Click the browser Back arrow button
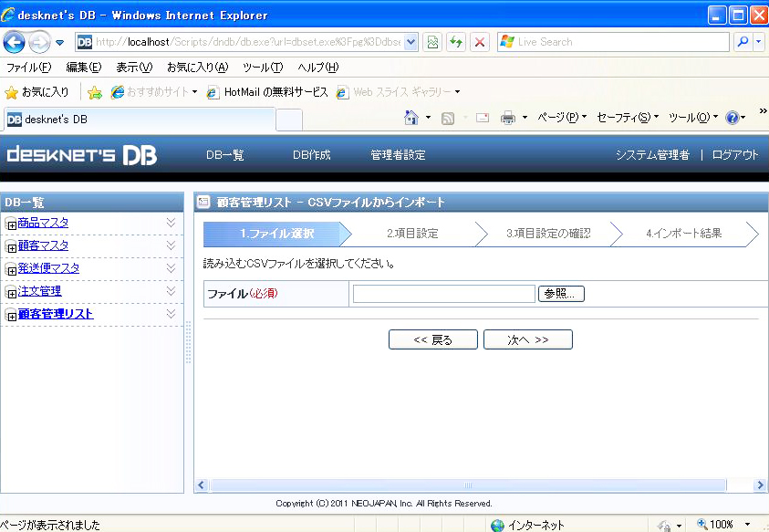This screenshot has height=532, width=769. [15, 42]
